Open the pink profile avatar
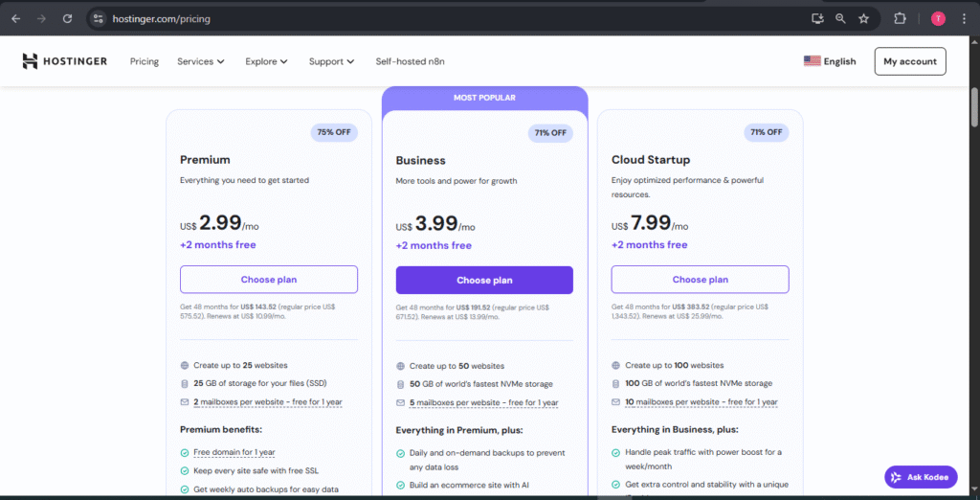The width and height of the screenshot is (980, 500). 938,19
